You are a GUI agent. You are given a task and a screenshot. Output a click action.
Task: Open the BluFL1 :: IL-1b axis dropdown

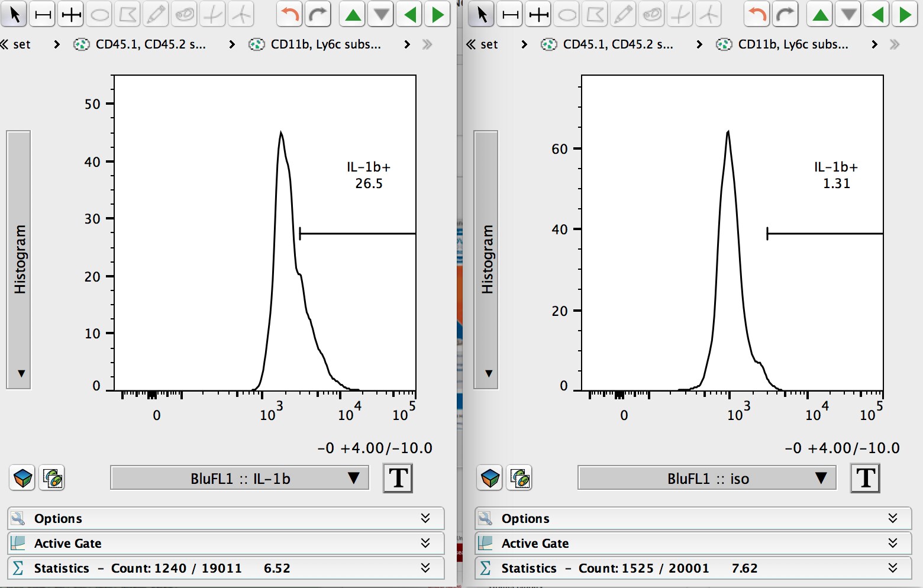coord(240,478)
